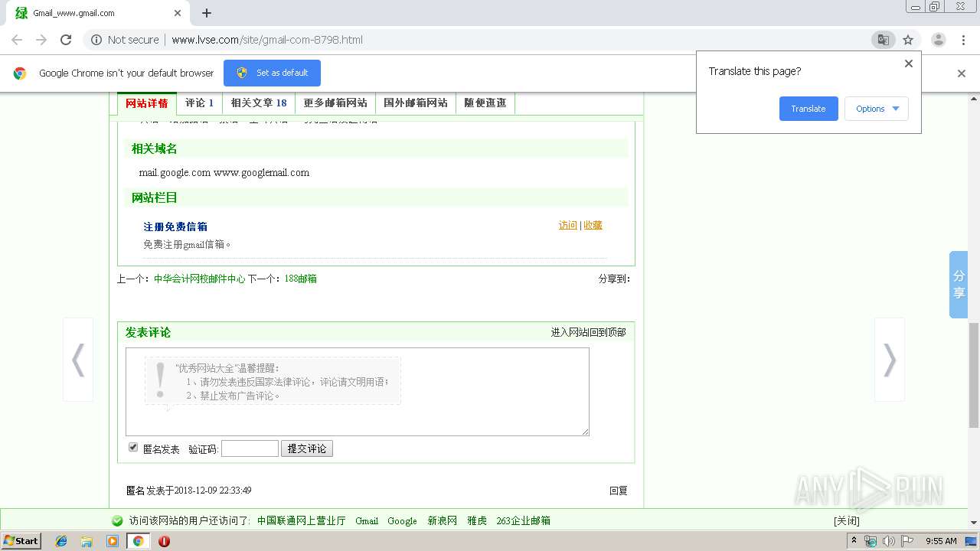
Task: Open 中国联通网上营业厅 link in bottom bar
Action: click(x=302, y=521)
